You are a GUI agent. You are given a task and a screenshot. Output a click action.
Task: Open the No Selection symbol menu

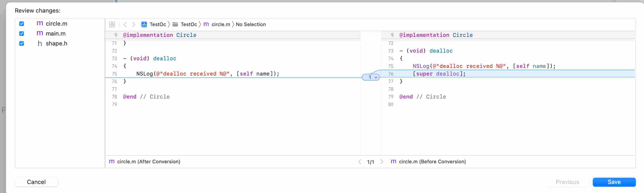coord(251,25)
